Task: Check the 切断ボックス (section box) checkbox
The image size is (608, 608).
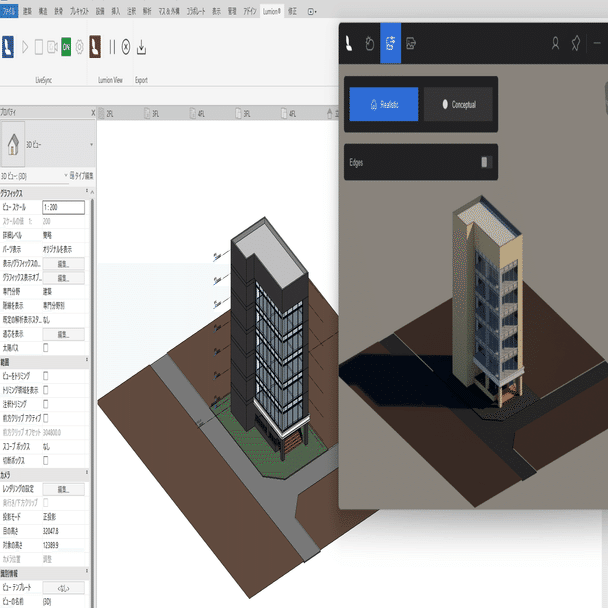Action: (46, 460)
